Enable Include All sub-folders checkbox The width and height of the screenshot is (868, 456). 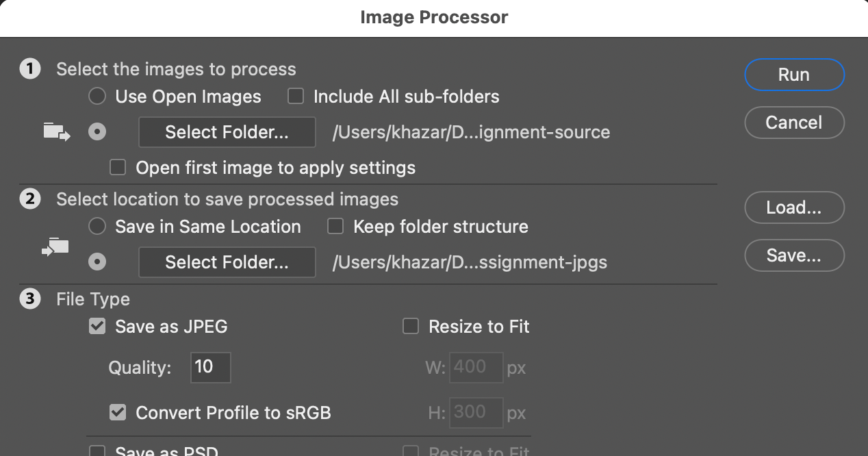(x=296, y=97)
